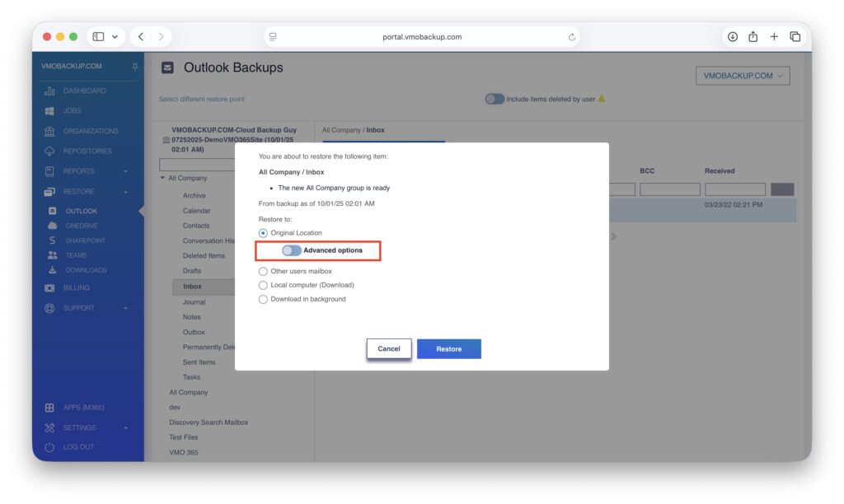The height and width of the screenshot is (504, 844).
Task: Open the OneDrive cloud icon
Action: point(53,226)
